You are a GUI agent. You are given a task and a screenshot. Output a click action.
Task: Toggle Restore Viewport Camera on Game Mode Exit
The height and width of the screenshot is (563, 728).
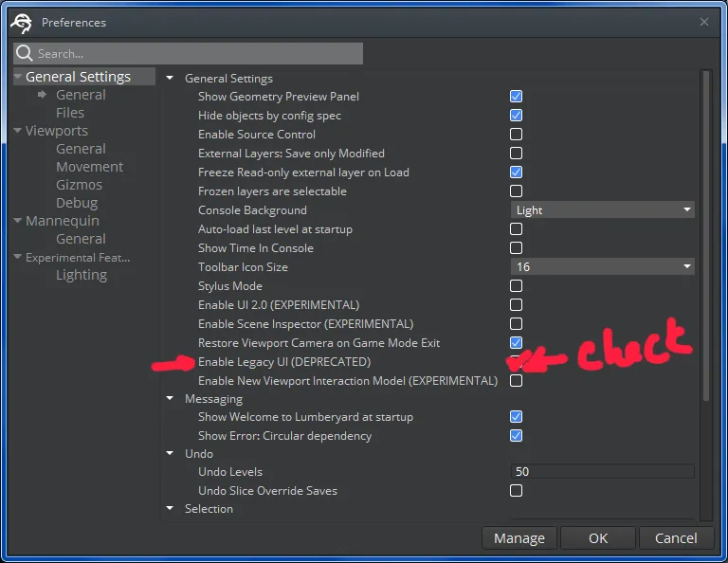516,342
